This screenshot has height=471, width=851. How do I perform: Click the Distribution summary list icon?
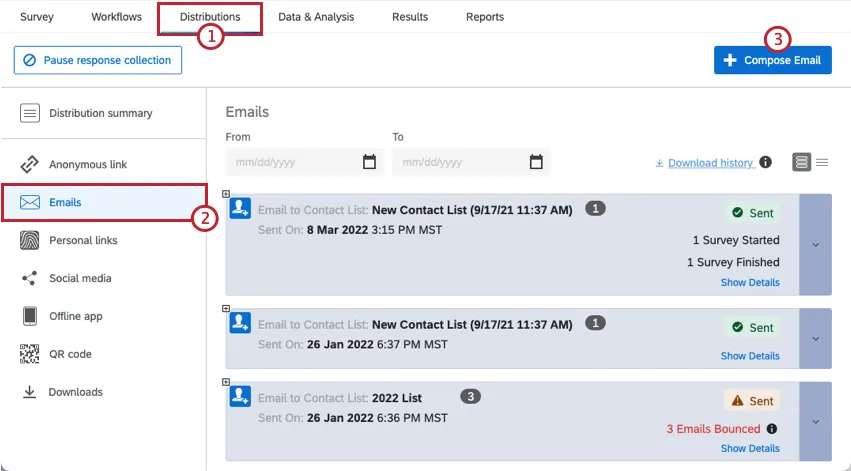[30, 113]
